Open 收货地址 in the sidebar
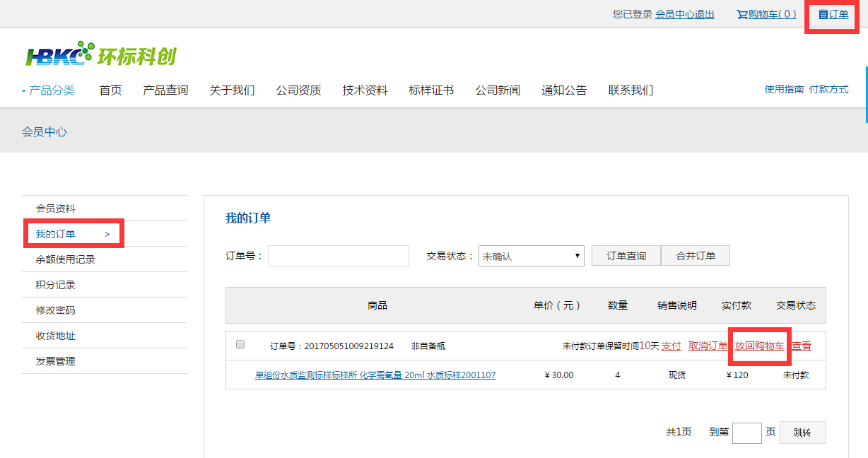The width and height of the screenshot is (868, 458). [x=56, y=336]
